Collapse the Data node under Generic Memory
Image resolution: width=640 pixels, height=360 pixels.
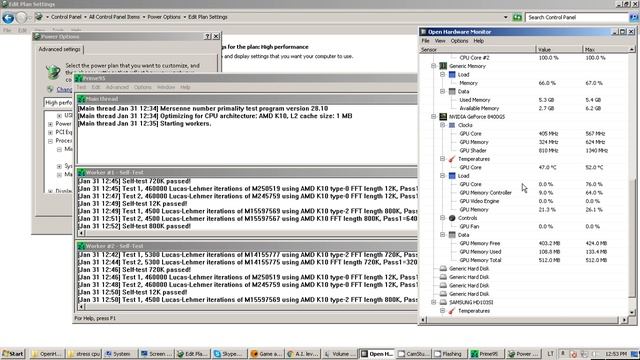(x=442, y=91)
